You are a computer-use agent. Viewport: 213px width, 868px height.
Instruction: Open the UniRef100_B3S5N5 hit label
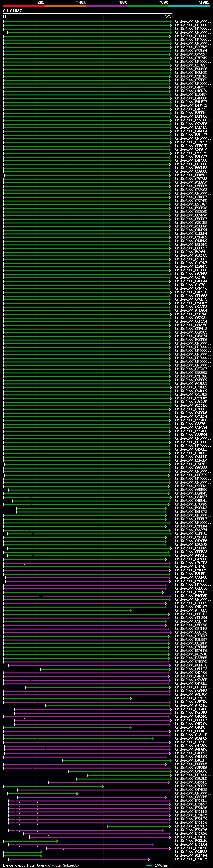point(191,47)
